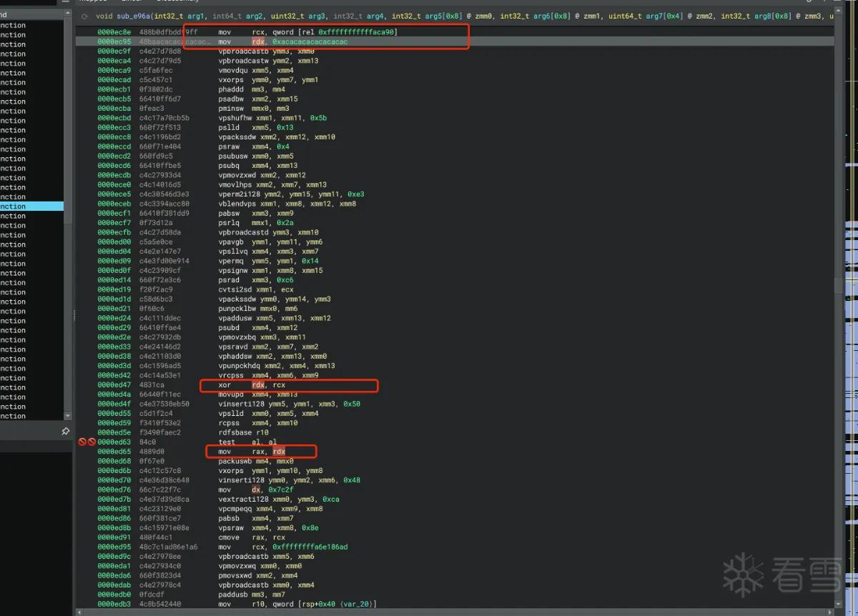
Task: Click address 0000ed91
Action: 114,537
